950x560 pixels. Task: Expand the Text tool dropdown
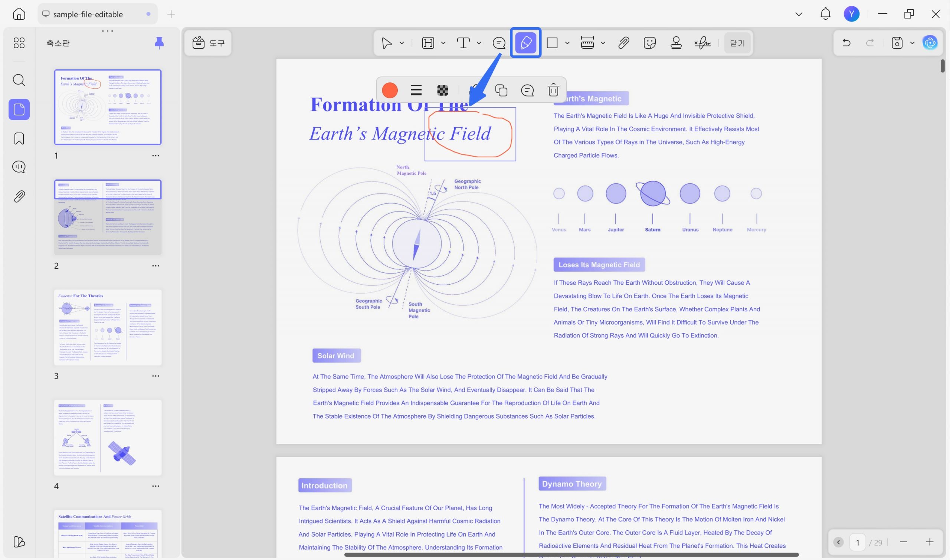(x=479, y=43)
